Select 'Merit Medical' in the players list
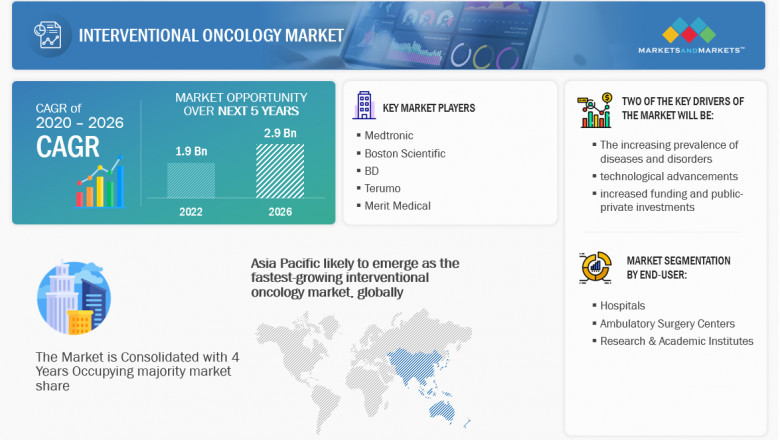This screenshot has height=440, width=780. [397, 206]
